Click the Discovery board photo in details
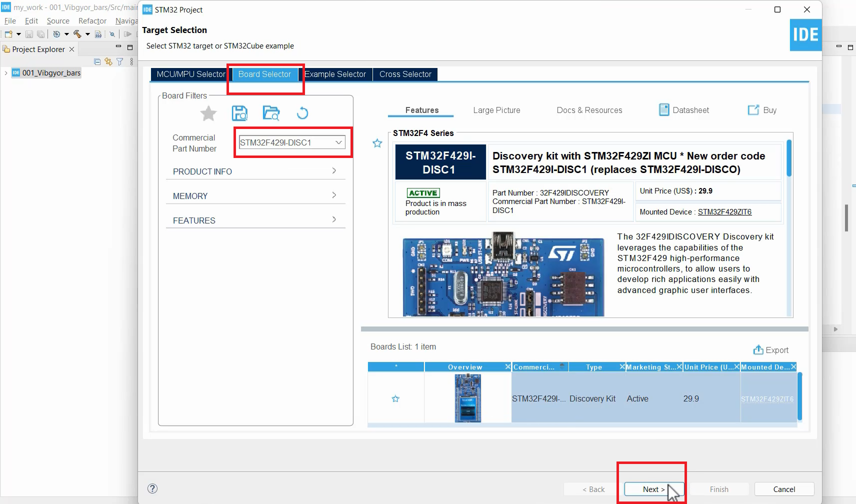The height and width of the screenshot is (504, 856). tap(503, 274)
